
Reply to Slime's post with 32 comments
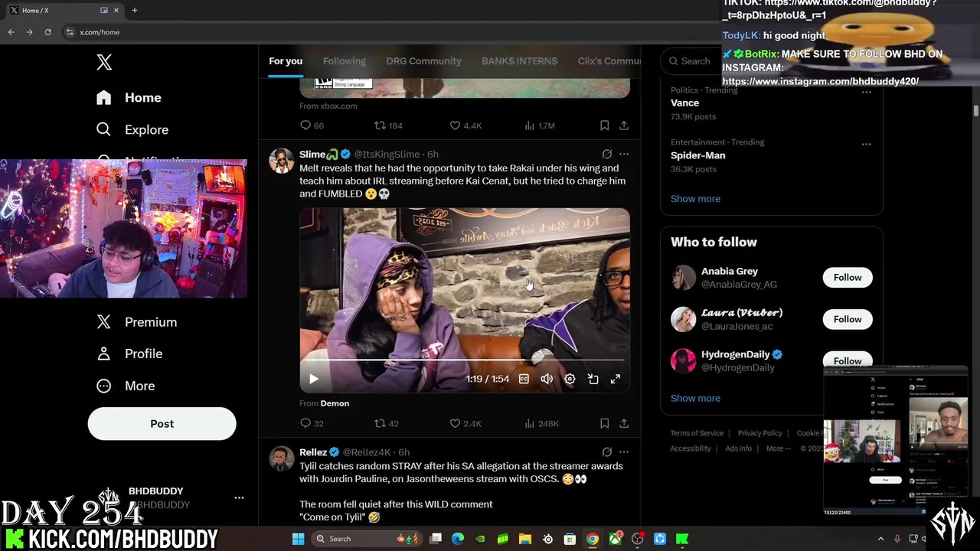(x=312, y=423)
